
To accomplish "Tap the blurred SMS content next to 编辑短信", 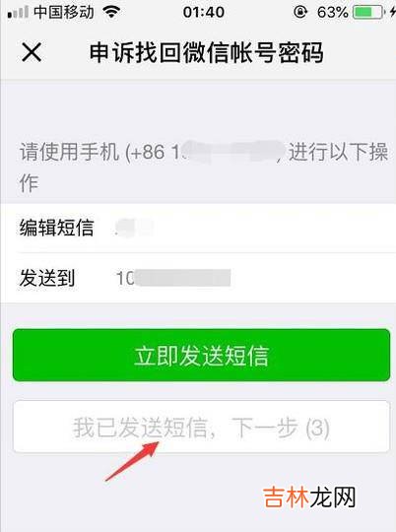I will (x=135, y=228).
